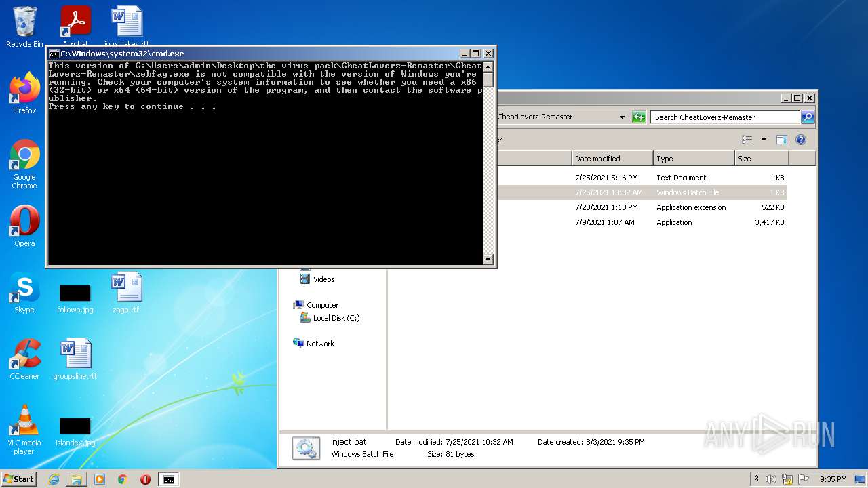The height and width of the screenshot is (488, 868).
Task: Open Internet Explorer from the taskbar
Action: [54, 479]
